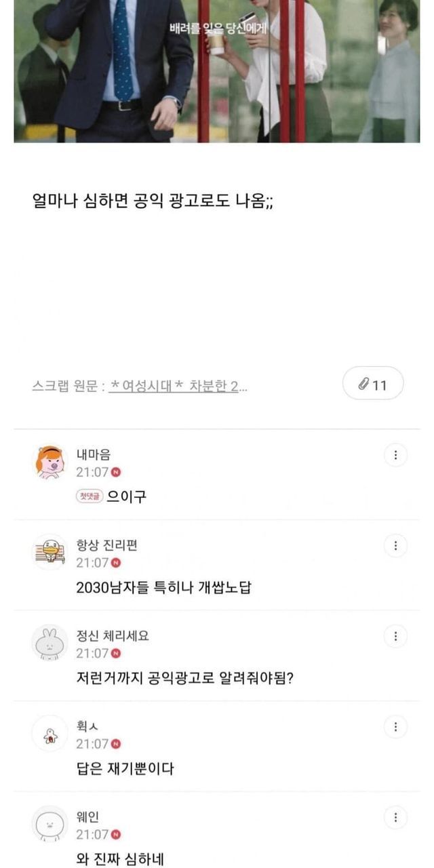
Task: Open the public ad image at top
Action: pos(217,71)
